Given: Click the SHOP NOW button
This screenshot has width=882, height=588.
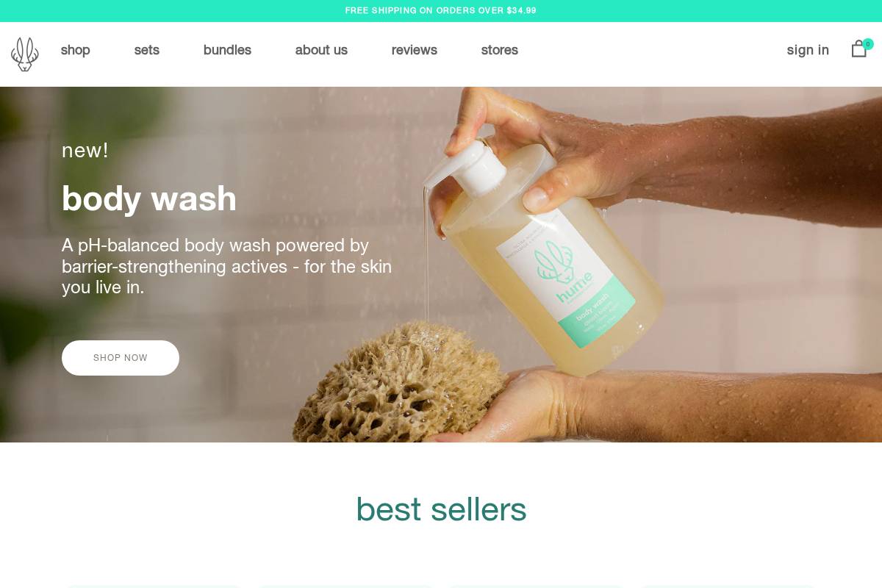Looking at the screenshot, I should click(121, 358).
